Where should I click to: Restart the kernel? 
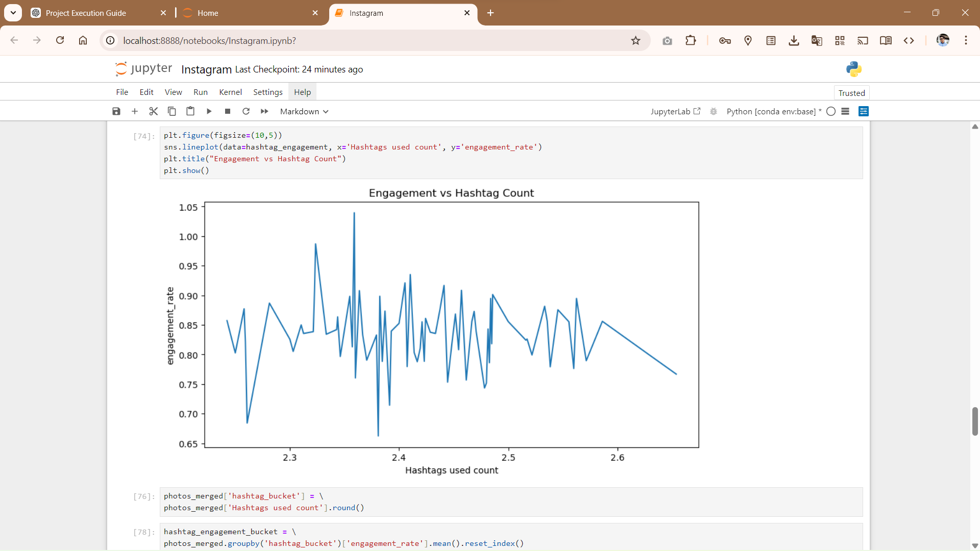coord(246,111)
